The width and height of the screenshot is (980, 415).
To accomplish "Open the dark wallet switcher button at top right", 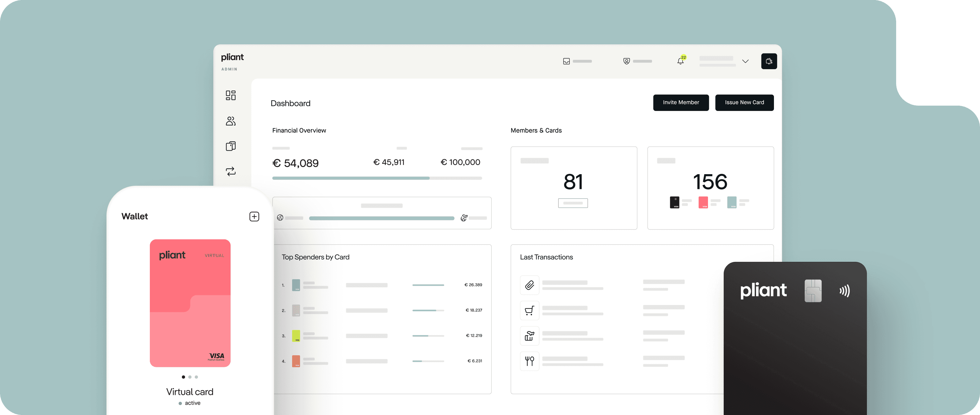I will pos(769,61).
